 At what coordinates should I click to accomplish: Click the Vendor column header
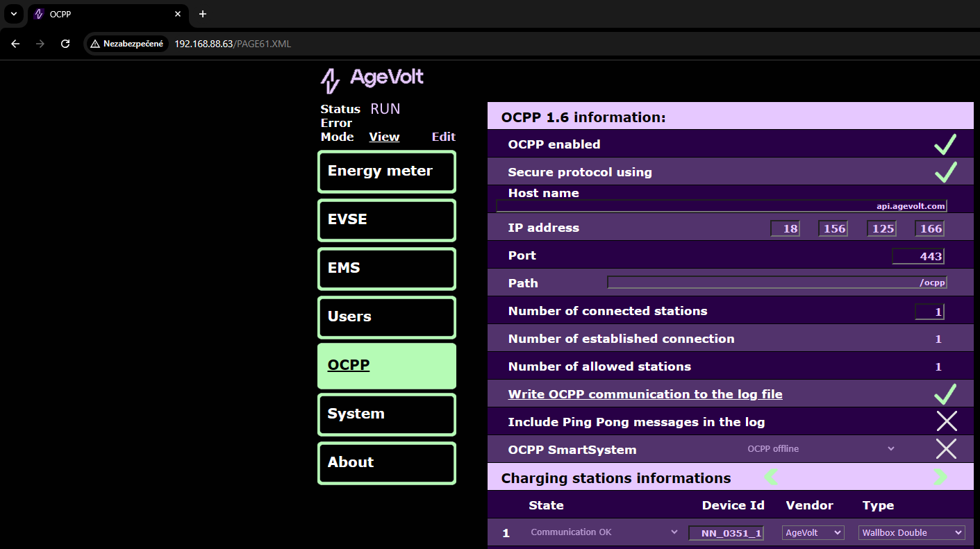coord(810,505)
